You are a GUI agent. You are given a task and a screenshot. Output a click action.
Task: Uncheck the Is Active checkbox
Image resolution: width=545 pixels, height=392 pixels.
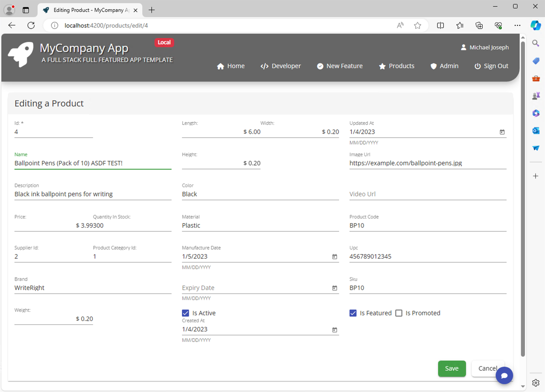[x=185, y=313]
